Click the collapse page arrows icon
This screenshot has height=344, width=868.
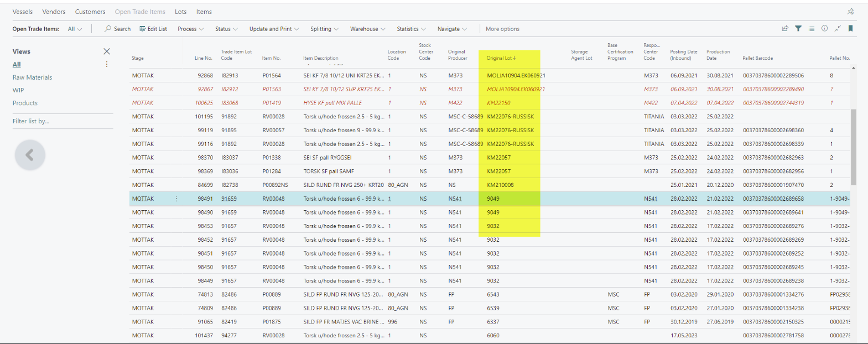tap(838, 29)
